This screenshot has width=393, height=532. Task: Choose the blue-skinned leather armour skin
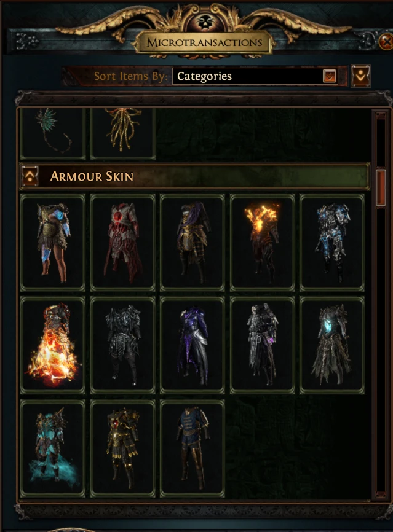(x=53, y=243)
